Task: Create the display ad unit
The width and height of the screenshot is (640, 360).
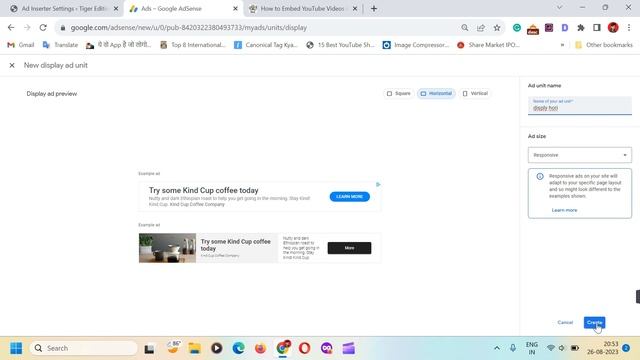Action: coord(594,322)
